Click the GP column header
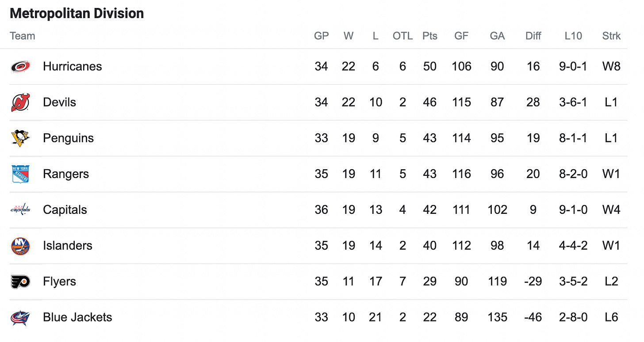 coord(322,36)
